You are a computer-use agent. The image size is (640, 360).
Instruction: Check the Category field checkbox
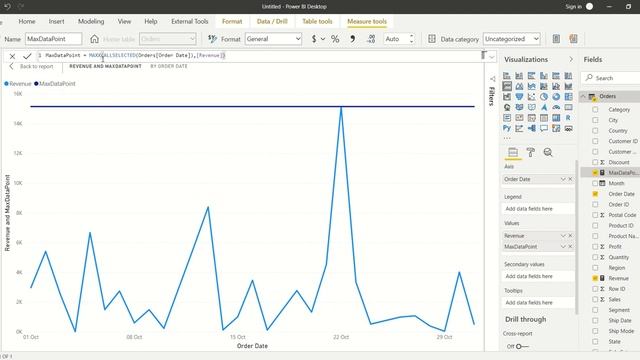pos(595,109)
